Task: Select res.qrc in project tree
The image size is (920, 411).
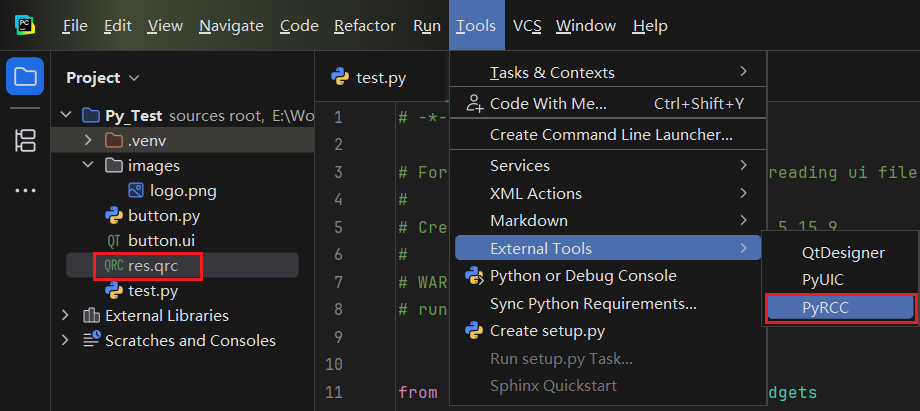Action: point(182,266)
